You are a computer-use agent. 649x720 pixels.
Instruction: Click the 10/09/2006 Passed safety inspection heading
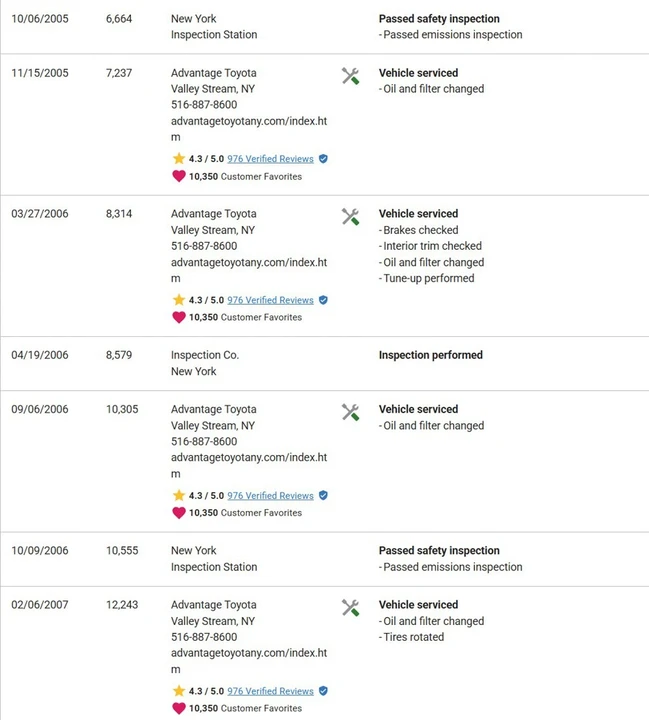click(439, 551)
